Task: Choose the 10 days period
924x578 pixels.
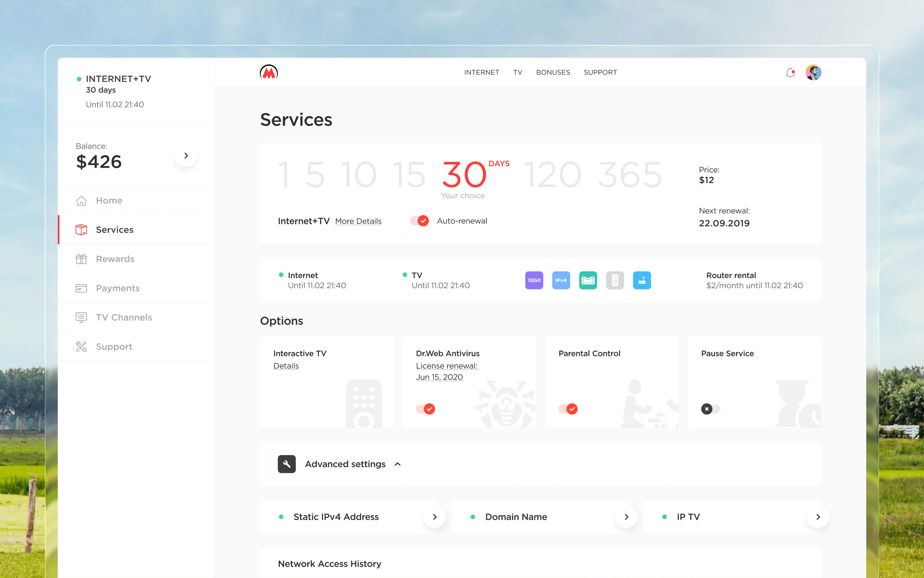Action: [359, 175]
